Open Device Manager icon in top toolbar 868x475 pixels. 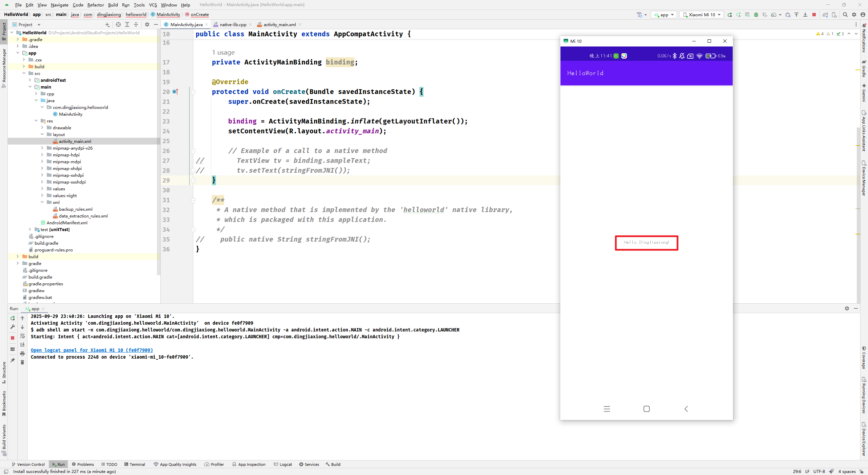coord(834,15)
